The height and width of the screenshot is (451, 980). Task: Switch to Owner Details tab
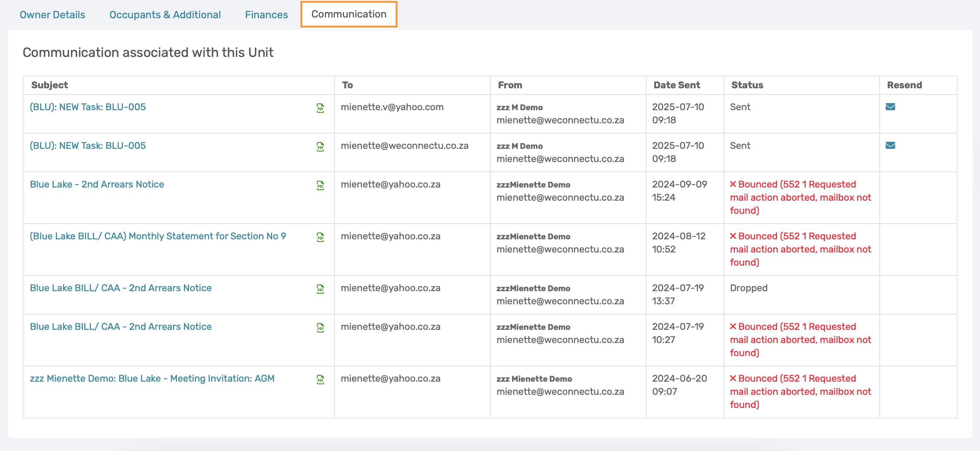[x=53, y=15]
